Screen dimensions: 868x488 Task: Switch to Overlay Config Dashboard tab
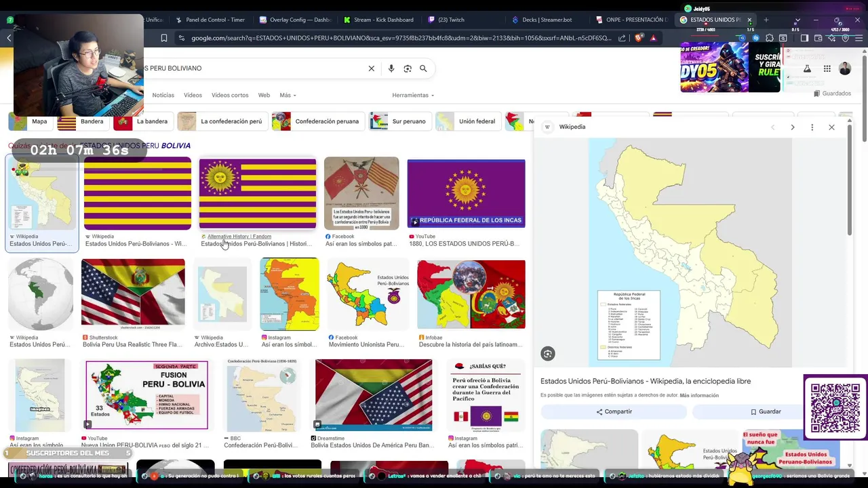point(295,20)
